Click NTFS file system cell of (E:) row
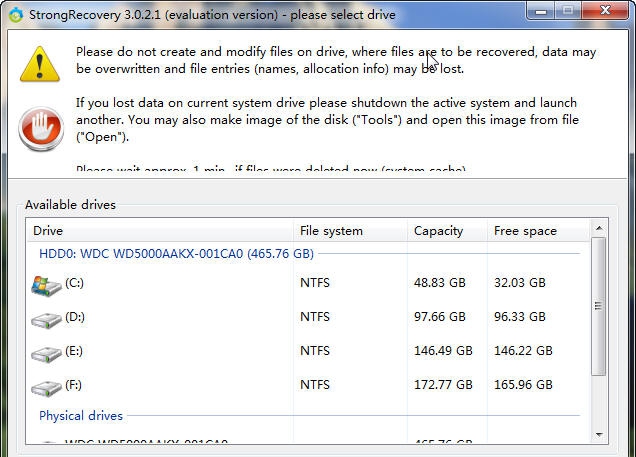 pos(315,351)
